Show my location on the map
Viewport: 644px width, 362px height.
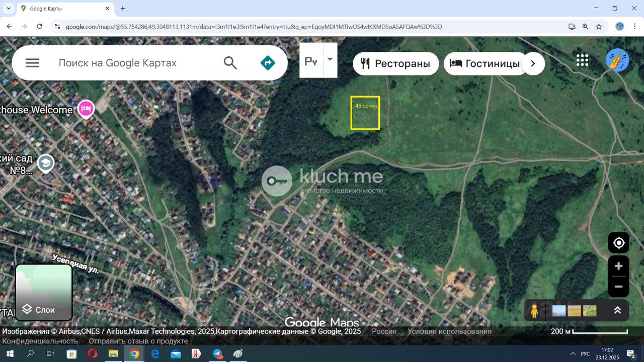(x=619, y=243)
